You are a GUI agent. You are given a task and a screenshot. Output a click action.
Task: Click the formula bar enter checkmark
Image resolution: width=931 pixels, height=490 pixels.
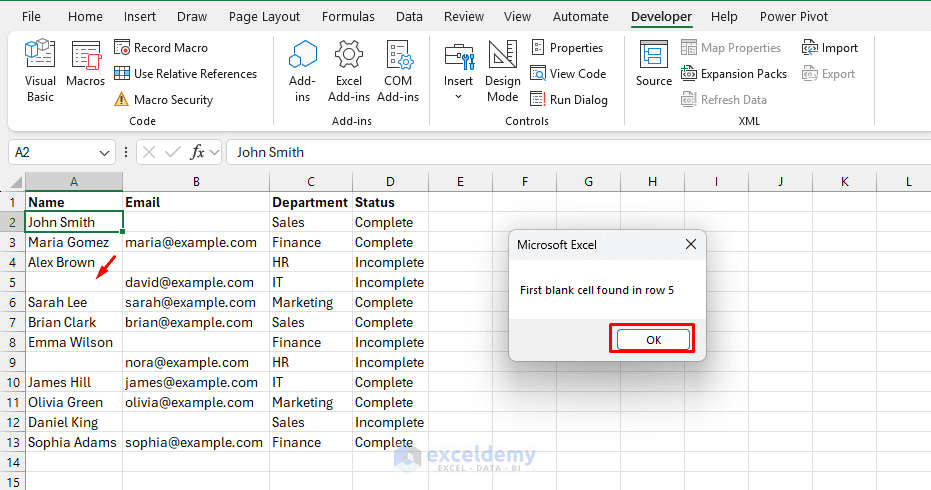click(173, 153)
